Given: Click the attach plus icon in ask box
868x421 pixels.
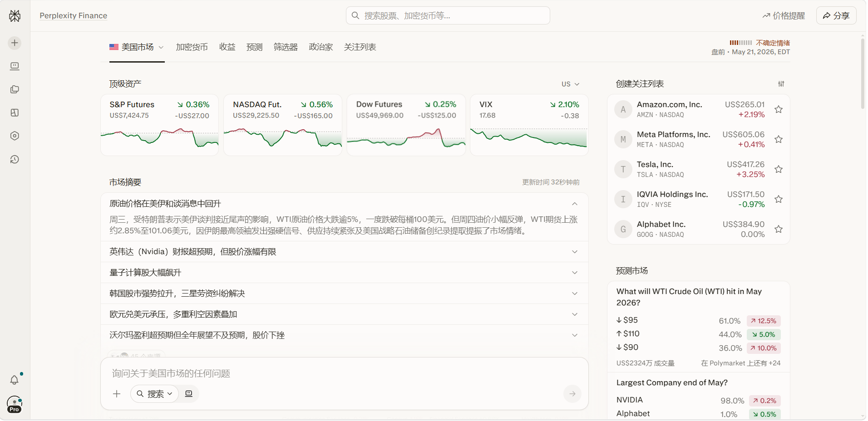Looking at the screenshot, I should pos(117,394).
